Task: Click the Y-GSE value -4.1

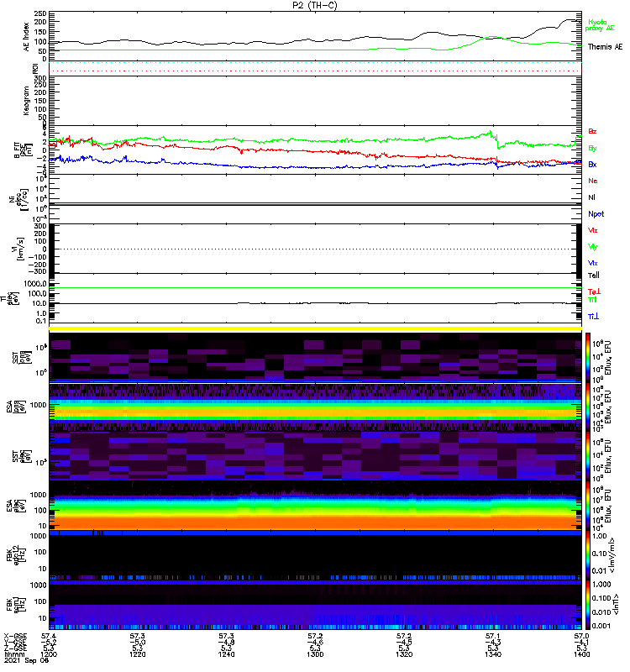Action: tap(582, 643)
